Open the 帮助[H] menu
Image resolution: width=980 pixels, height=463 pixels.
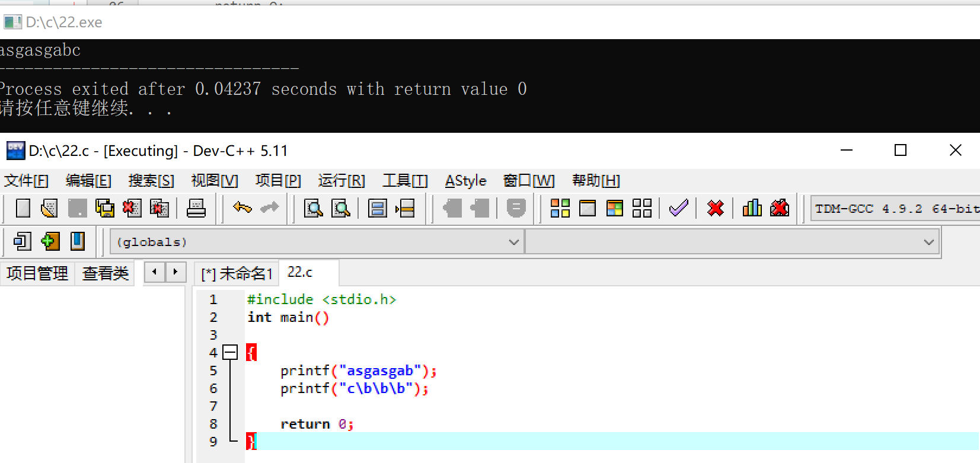click(596, 181)
